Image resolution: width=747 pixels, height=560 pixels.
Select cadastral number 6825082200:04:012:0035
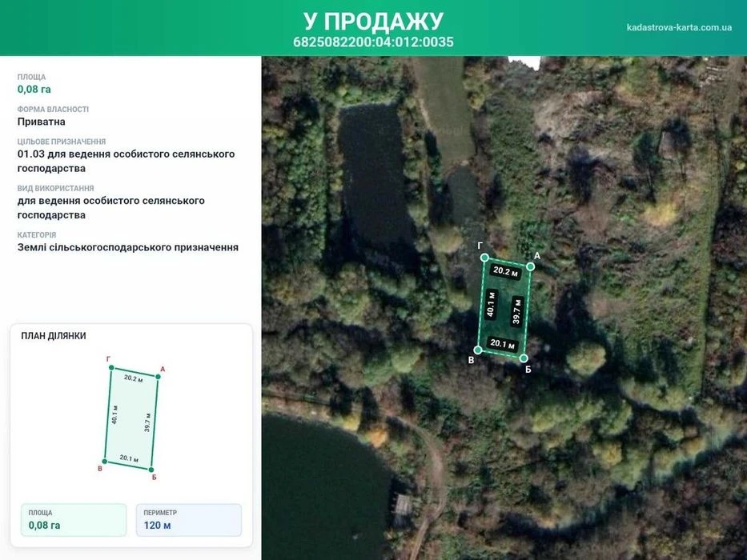[373, 42]
